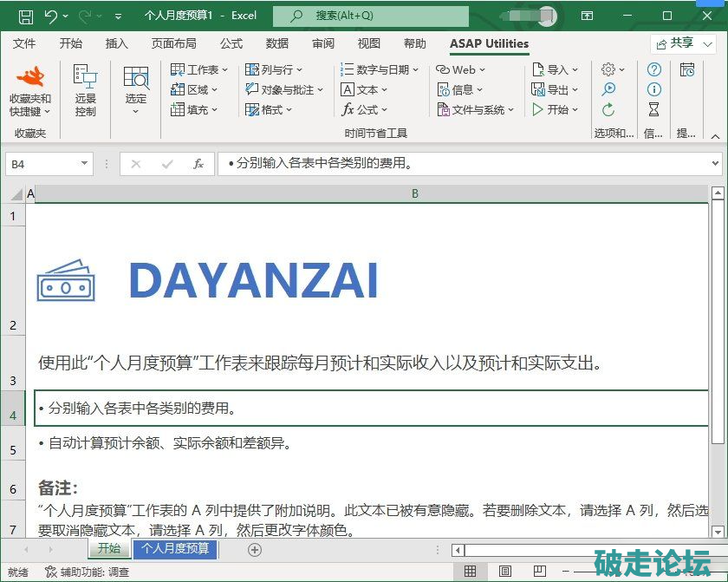Click the fx insert function icon
Screen dimensions: 728x582
tap(198, 164)
